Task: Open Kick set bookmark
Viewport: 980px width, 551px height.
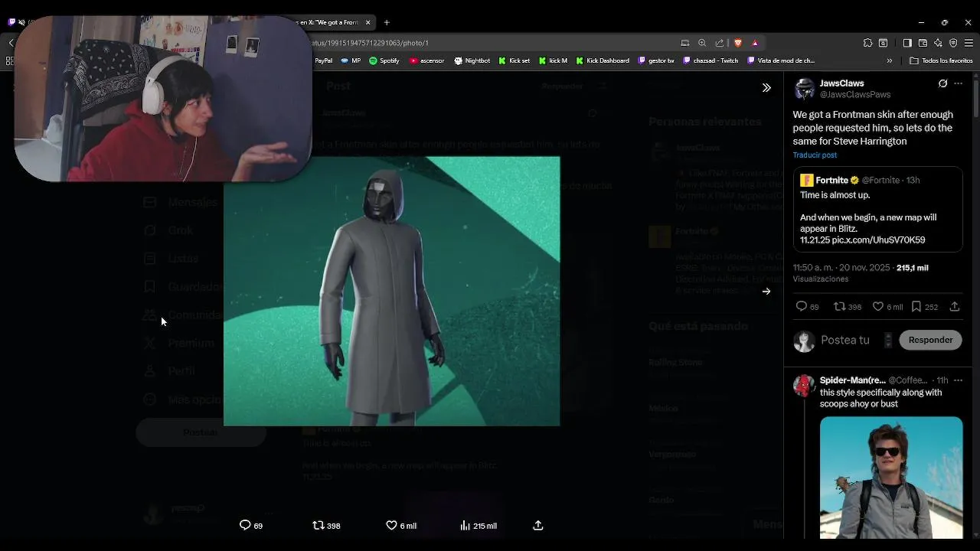Action: coord(514,60)
